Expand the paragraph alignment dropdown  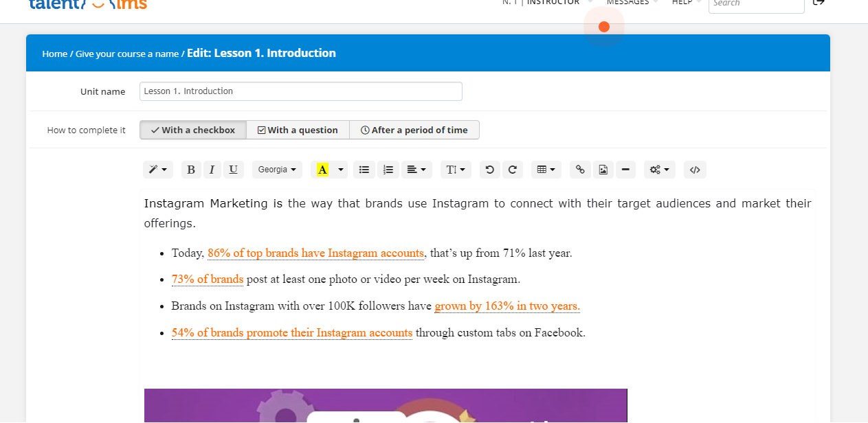(416, 170)
